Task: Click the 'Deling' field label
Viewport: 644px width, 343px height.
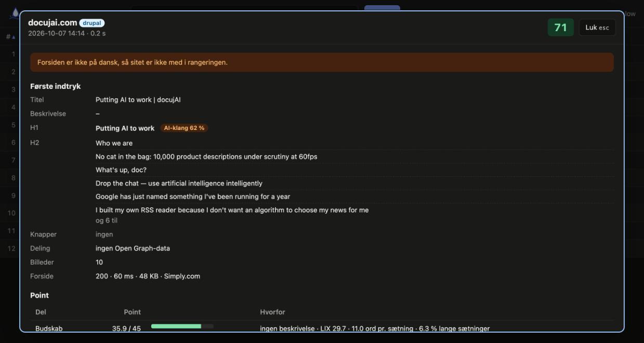Action: (40, 248)
